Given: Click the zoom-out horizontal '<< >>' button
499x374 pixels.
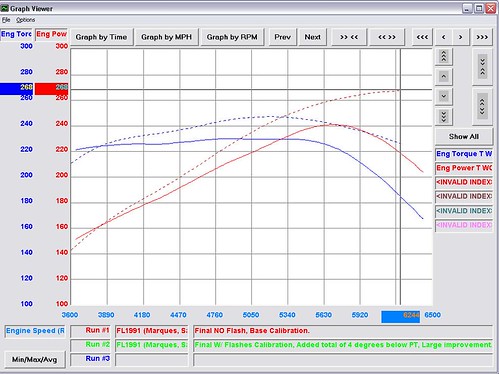Looking at the screenshot, I should (x=387, y=37).
